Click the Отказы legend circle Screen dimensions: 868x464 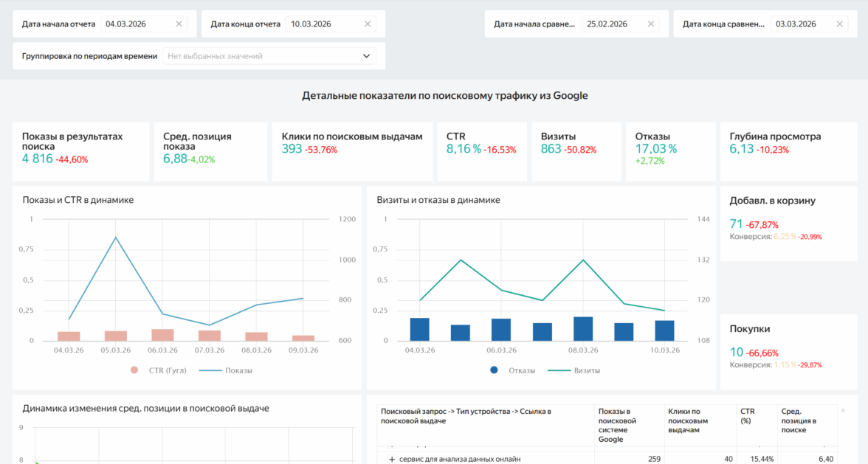(x=493, y=370)
